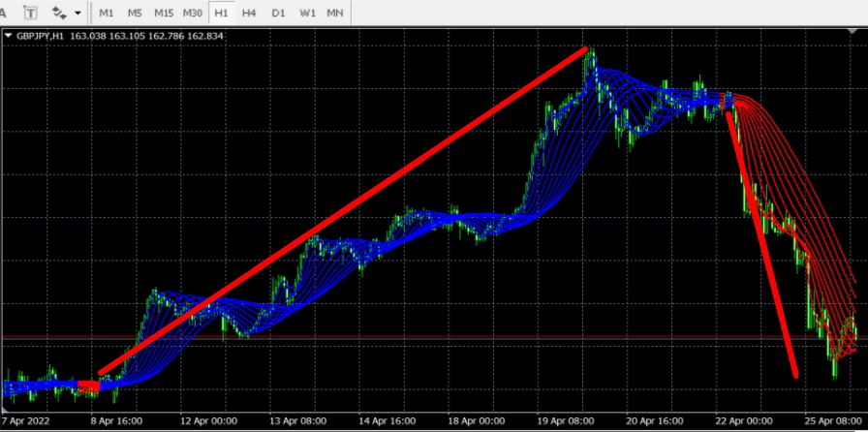The height and width of the screenshot is (432, 868).
Task: Click the 19 Apr 08:00 time label
Action: coord(565,421)
